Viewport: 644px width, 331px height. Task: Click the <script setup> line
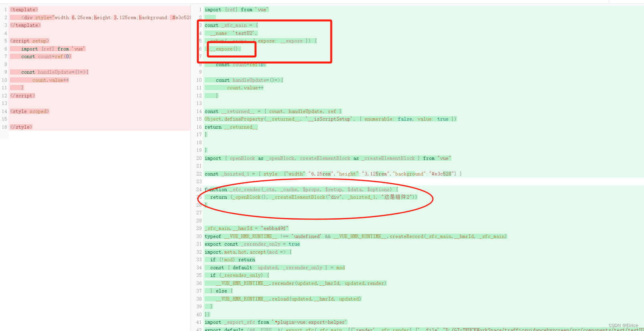click(30, 41)
